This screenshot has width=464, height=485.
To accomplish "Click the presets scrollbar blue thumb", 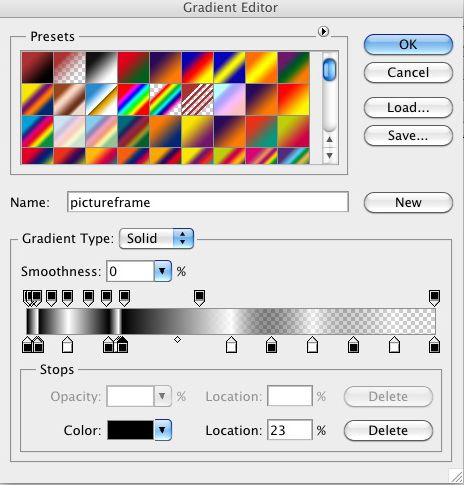I will (330, 69).
